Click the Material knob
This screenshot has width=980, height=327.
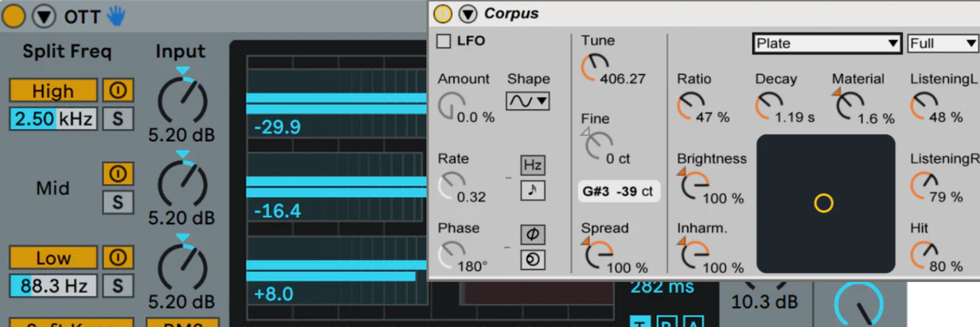(x=850, y=106)
